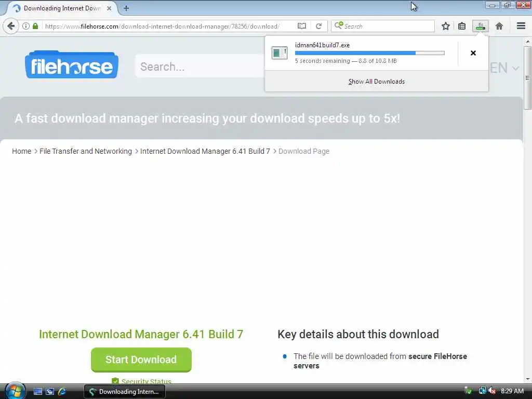The width and height of the screenshot is (532, 399).
Task: Open site information icon in address bar
Action: 26,26
